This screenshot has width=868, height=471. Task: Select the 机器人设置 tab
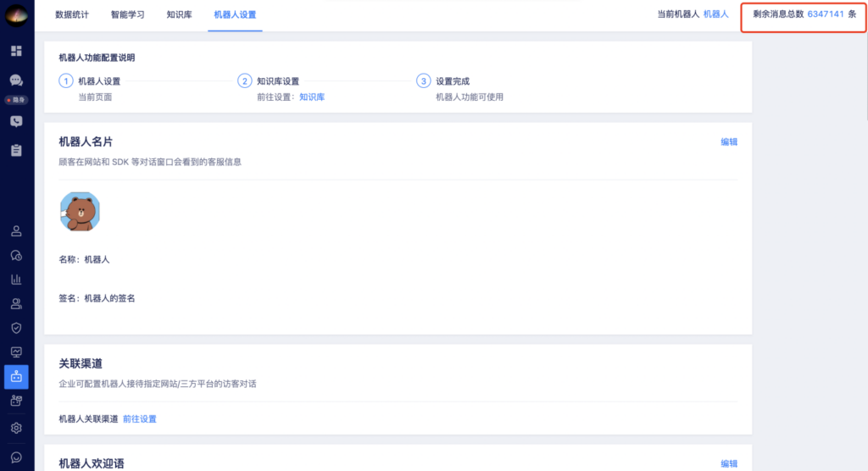(236, 15)
